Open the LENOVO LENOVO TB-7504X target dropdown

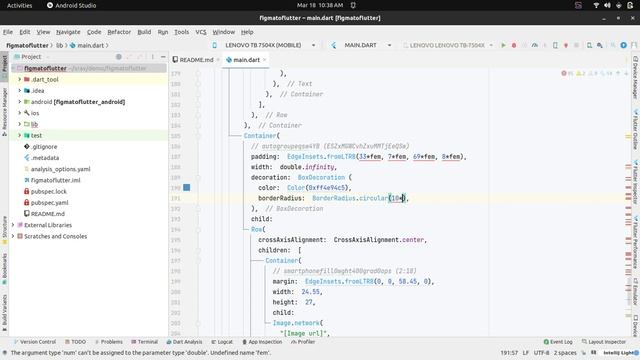click(x=448, y=45)
